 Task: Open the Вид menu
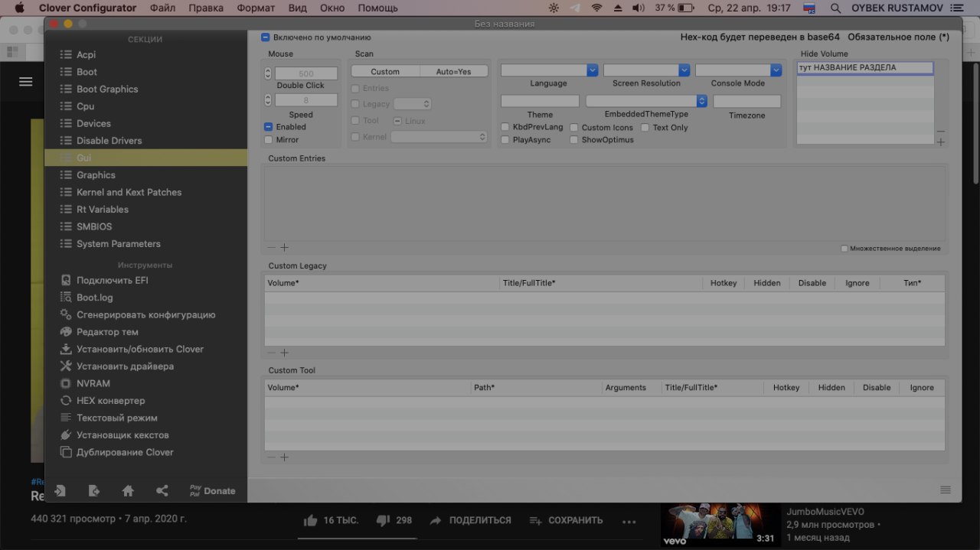click(298, 8)
